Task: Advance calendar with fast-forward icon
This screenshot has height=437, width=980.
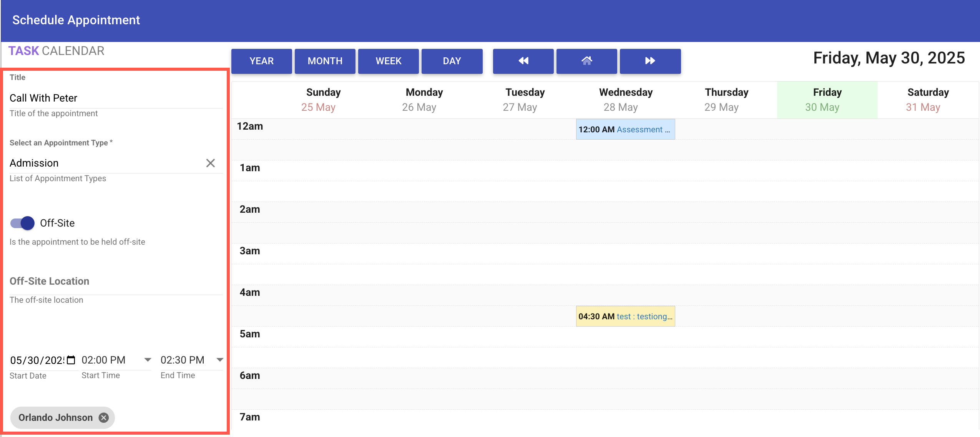Action: click(650, 61)
